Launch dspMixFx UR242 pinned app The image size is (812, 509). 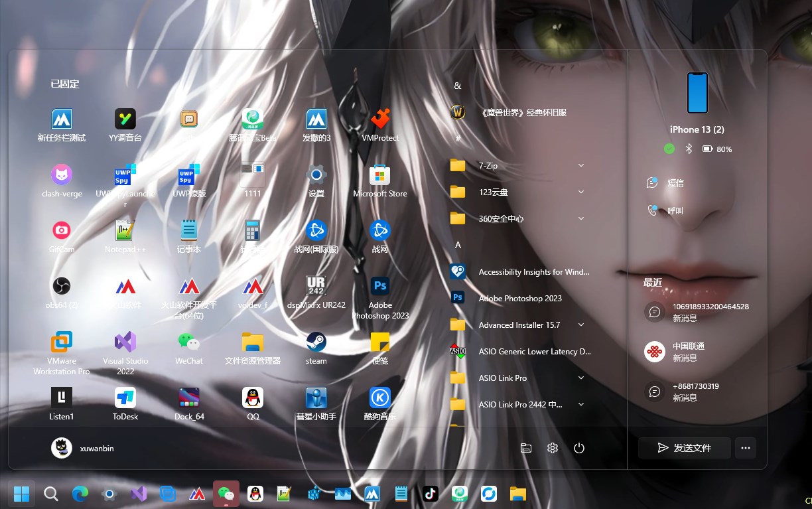316,293
